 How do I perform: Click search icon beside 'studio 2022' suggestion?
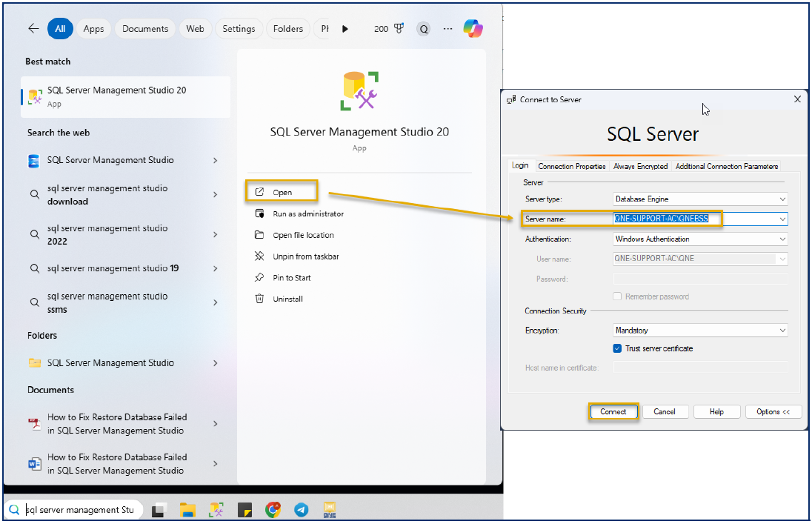35,234
